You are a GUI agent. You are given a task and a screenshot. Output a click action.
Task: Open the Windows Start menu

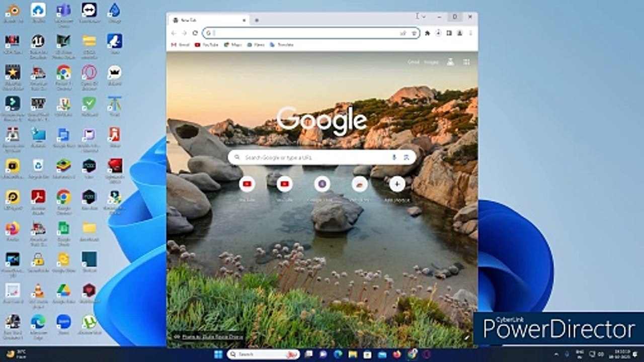(x=218, y=354)
